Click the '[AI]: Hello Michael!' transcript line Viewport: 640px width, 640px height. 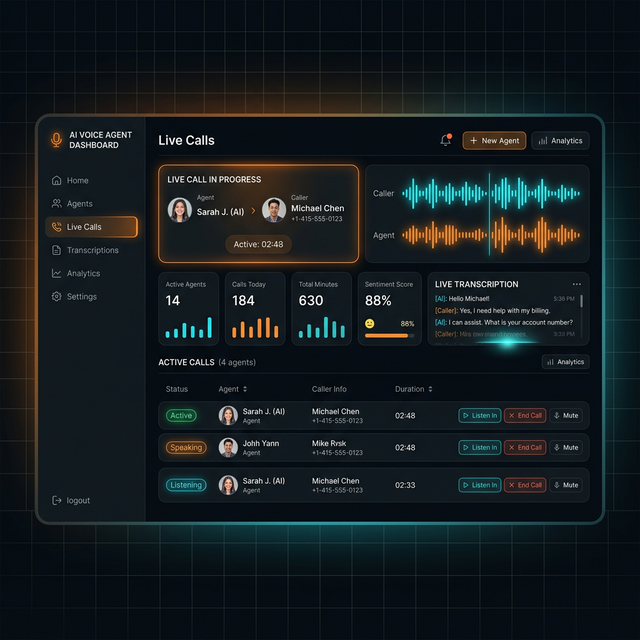(x=462, y=298)
